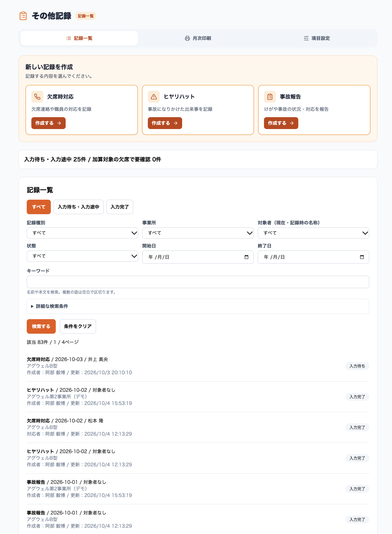Open the 事業所 dropdown

198,233
